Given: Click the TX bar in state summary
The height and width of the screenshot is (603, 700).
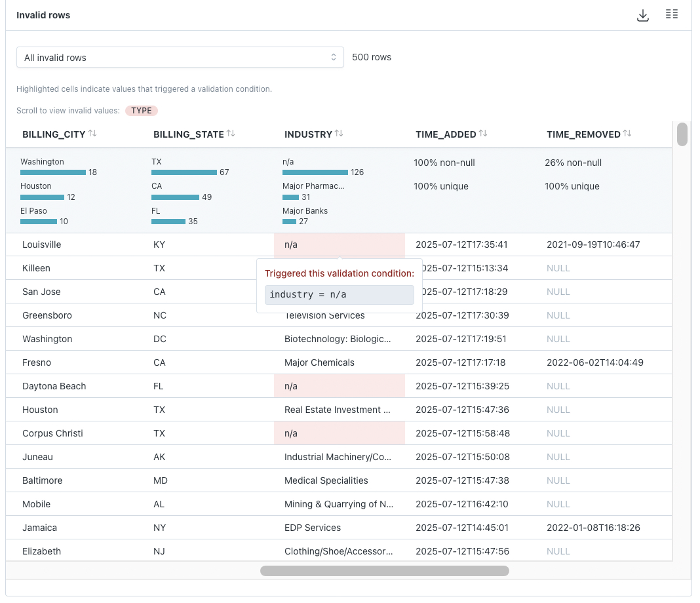Looking at the screenshot, I should click(x=184, y=172).
